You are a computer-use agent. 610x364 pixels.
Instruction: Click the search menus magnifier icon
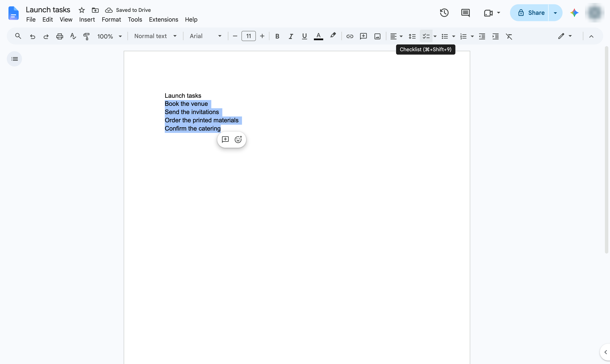pos(18,36)
